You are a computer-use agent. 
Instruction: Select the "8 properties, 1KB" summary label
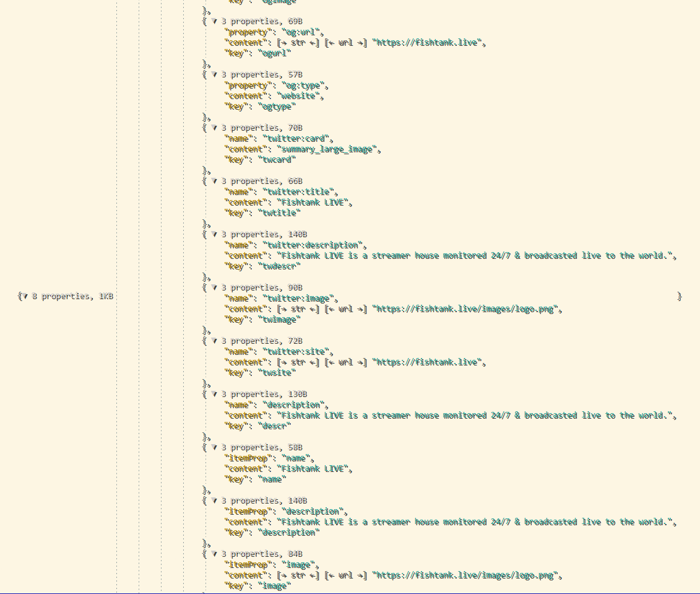point(72,296)
